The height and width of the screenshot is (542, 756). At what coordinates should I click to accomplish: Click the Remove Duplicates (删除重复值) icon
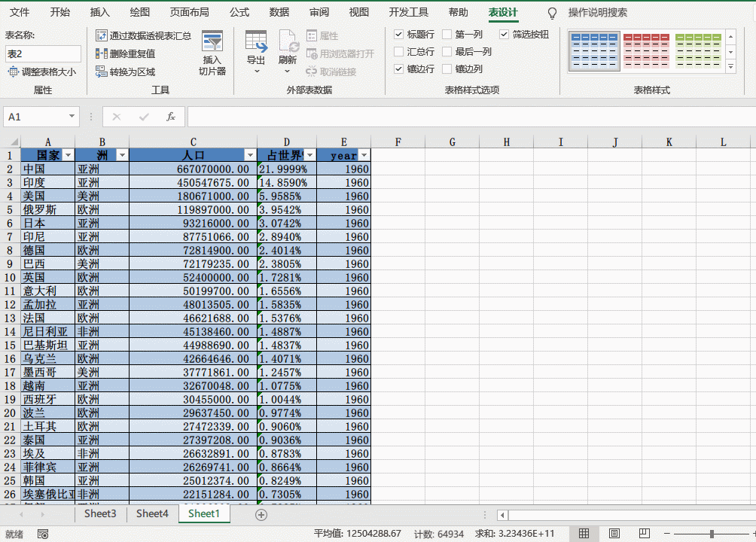coord(101,53)
